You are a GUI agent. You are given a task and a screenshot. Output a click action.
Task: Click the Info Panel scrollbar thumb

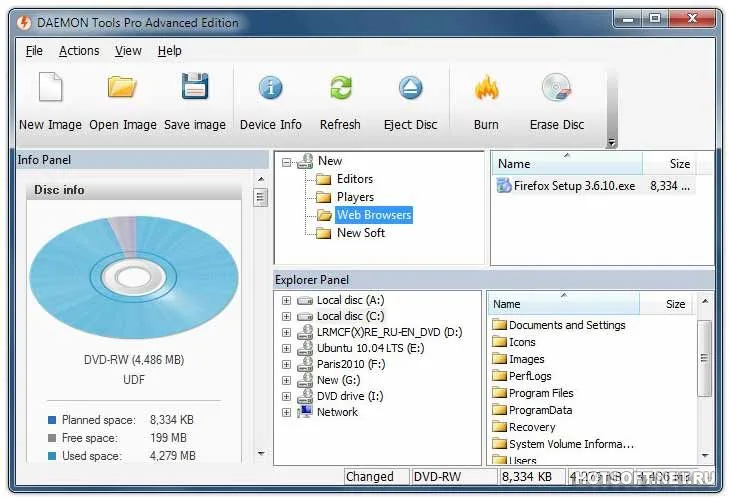(261, 197)
